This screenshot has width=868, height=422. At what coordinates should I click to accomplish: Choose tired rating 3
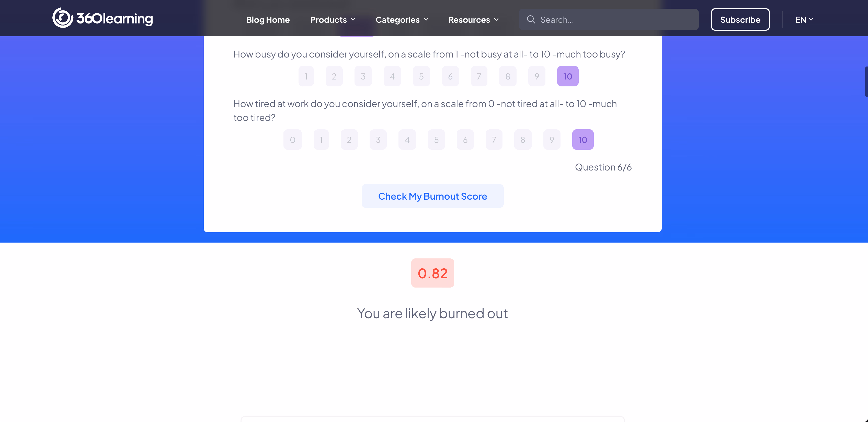point(378,140)
